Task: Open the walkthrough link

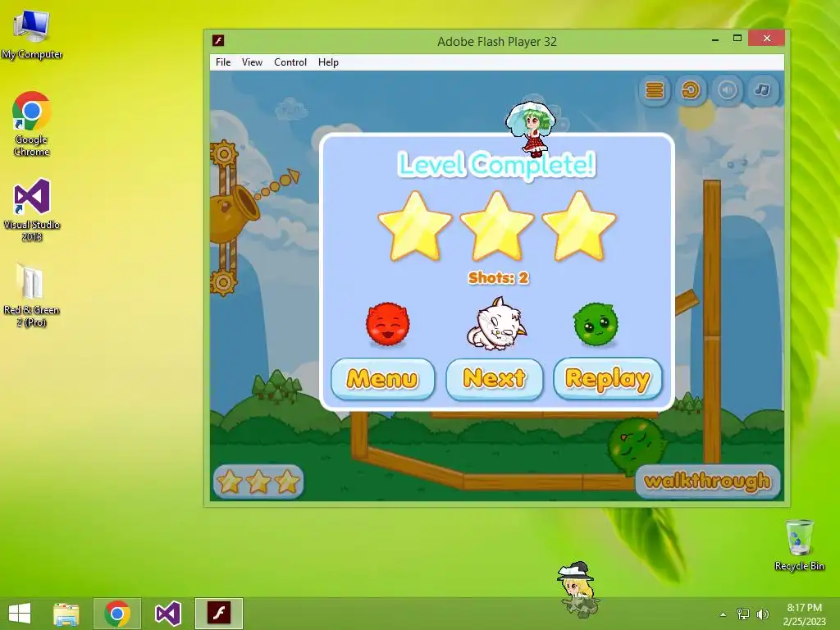Action: tap(707, 481)
